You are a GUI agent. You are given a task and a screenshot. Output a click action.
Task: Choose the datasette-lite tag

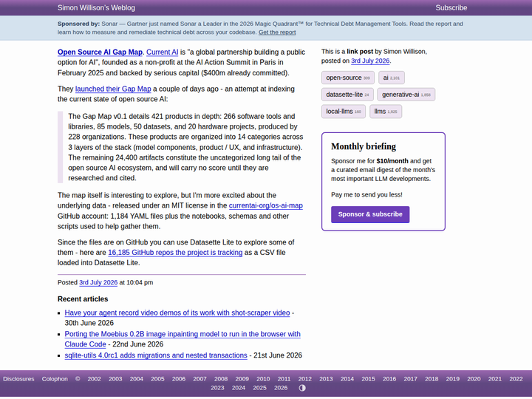[x=347, y=95]
